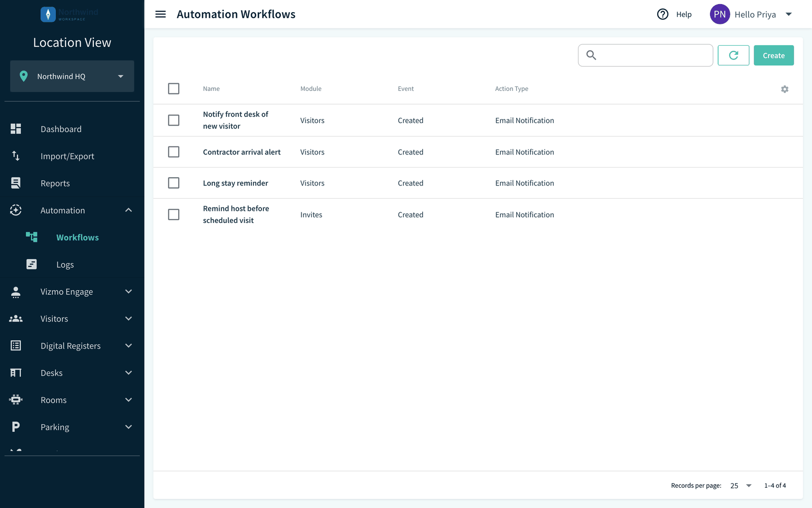Image resolution: width=812 pixels, height=508 pixels.
Task: Go to Dashboard menu item
Action: pos(72,129)
